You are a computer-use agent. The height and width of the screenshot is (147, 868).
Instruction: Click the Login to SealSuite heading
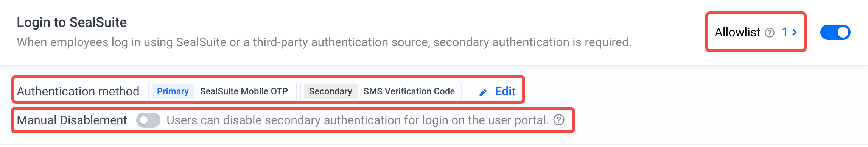click(72, 22)
